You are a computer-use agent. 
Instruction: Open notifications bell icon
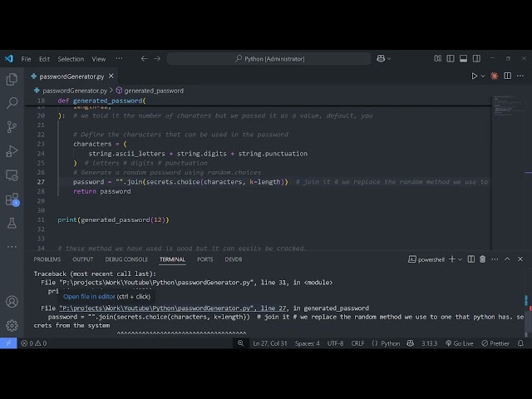point(520,343)
